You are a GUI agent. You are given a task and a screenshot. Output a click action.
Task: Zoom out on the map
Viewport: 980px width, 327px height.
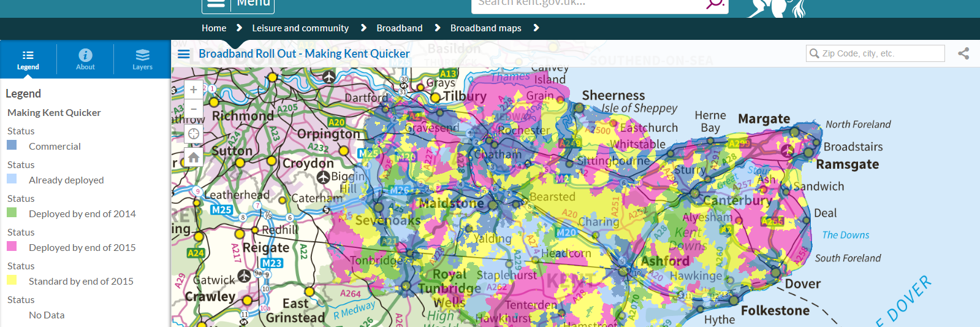194,109
